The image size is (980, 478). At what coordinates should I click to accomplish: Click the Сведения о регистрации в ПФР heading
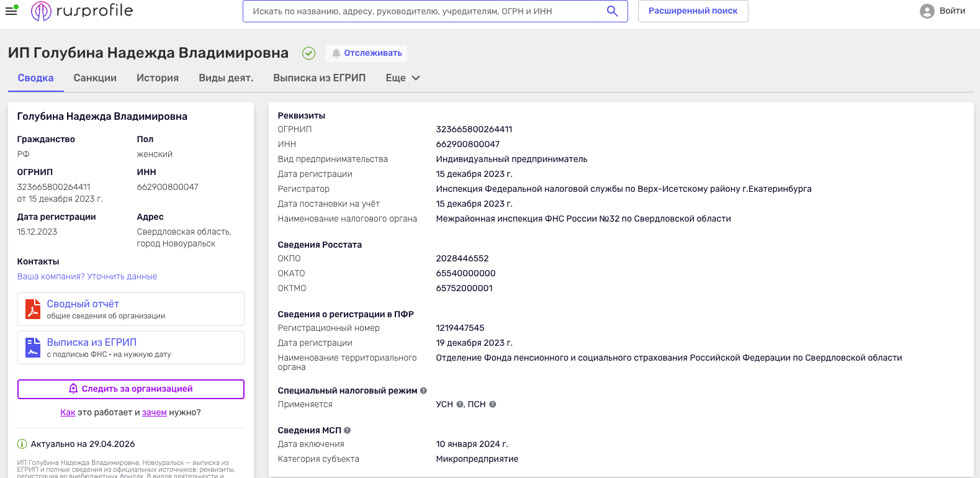coord(346,314)
